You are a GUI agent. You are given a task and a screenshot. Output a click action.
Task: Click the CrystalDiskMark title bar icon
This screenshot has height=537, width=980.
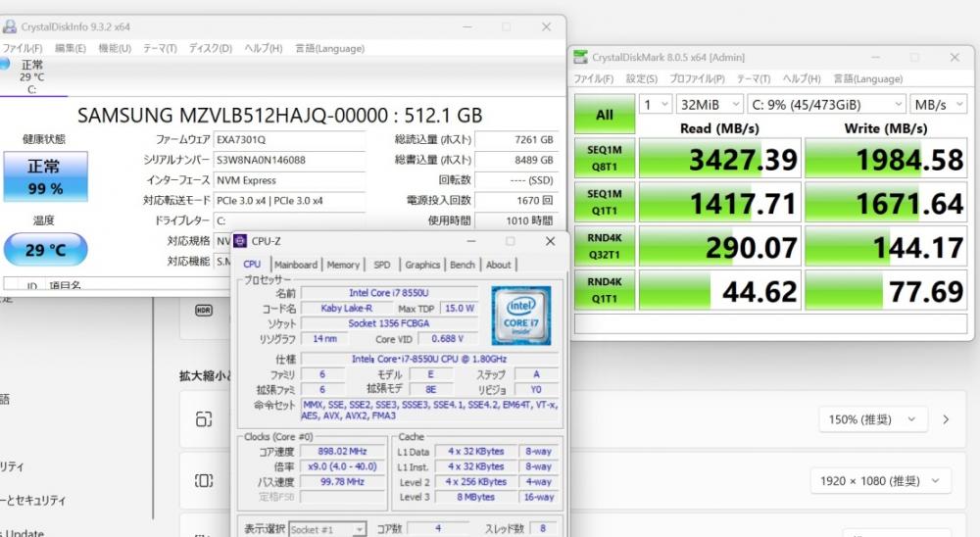click(580, 57)
